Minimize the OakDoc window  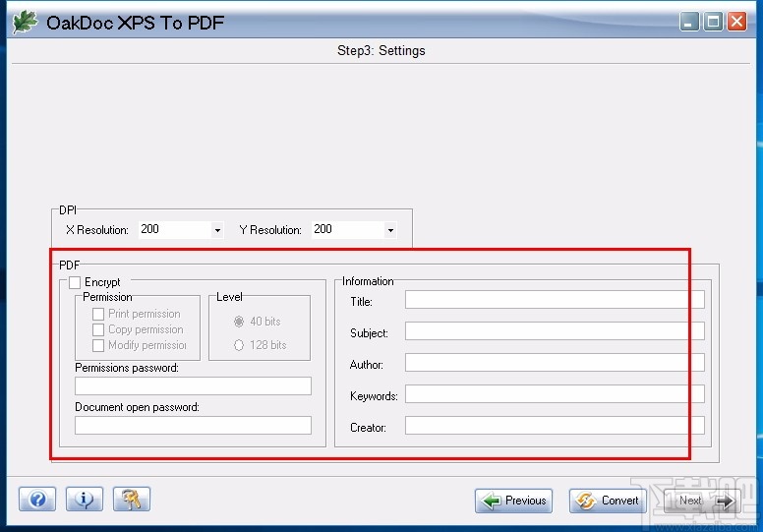(689, 22)
